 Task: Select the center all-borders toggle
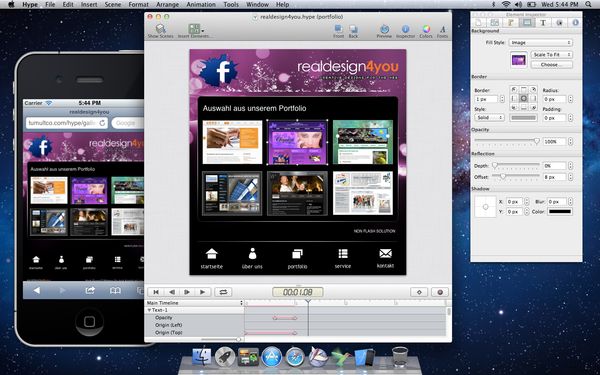pyautogui.click(x=523, y=98)
